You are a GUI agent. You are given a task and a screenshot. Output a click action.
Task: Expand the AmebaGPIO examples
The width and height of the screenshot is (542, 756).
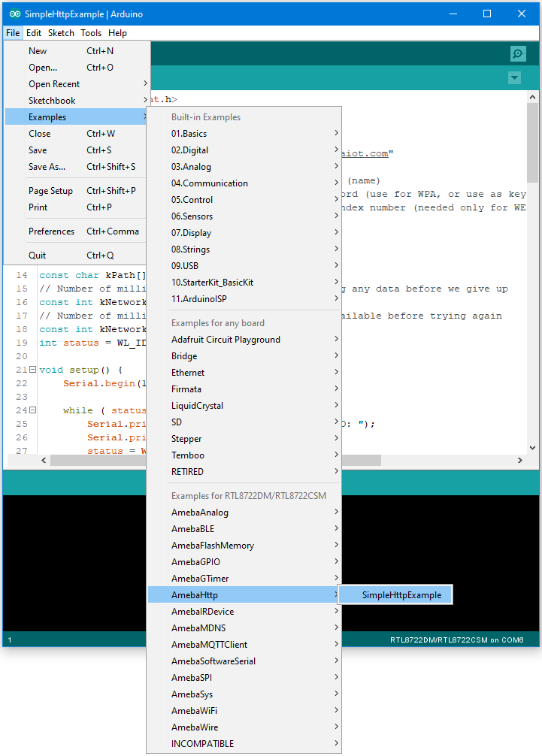coord(244,562)
